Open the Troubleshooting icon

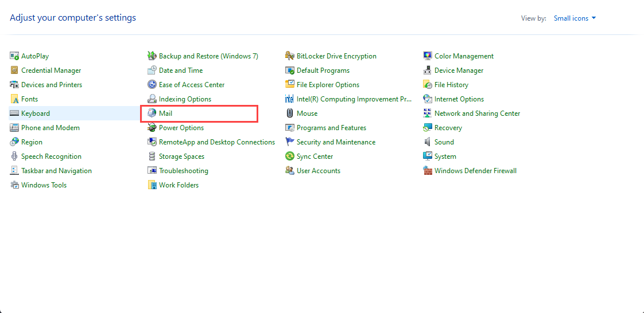[152, 171]
